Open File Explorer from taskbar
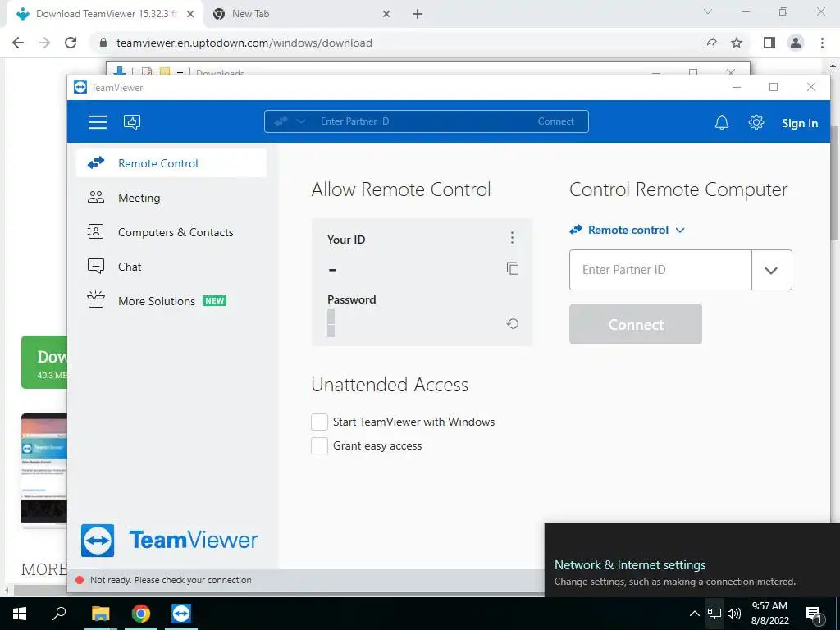Viewport: 840px width, 630px height. (x=100, y=614)
